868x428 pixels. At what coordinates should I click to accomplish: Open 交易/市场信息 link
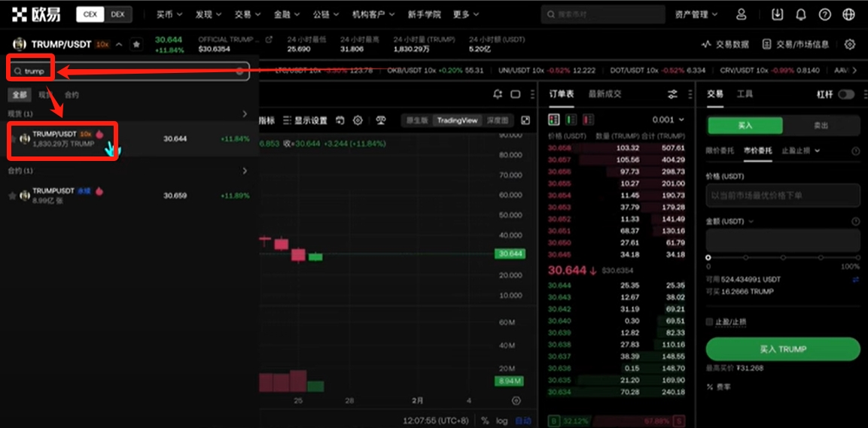(x=795, y=44)
